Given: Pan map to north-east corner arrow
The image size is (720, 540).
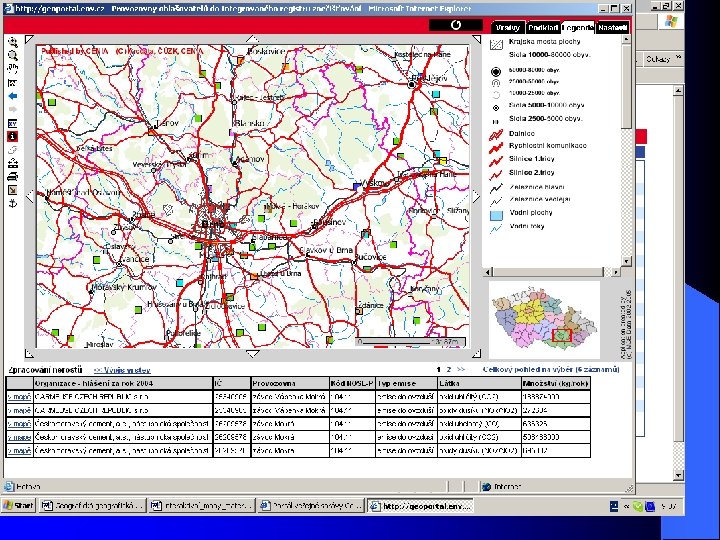Looking at the screenshot, I should pos(476,39).
